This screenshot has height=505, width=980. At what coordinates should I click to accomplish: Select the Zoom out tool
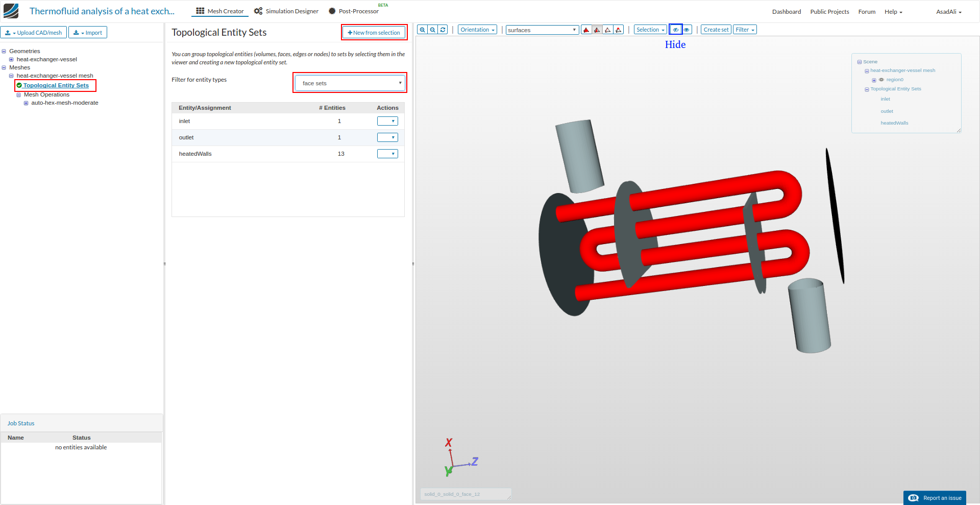pos(432,29)
